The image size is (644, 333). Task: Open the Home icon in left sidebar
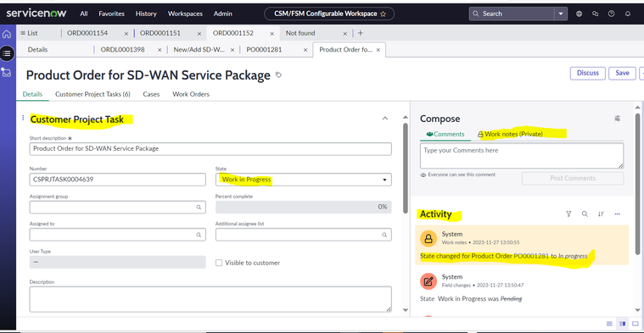pos(7,34)
